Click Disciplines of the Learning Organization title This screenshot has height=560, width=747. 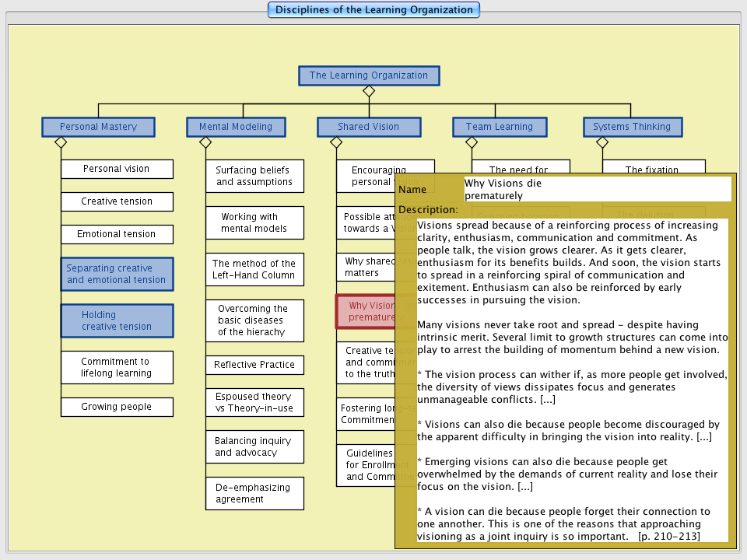pyautogui.click(x=373, y=10)
